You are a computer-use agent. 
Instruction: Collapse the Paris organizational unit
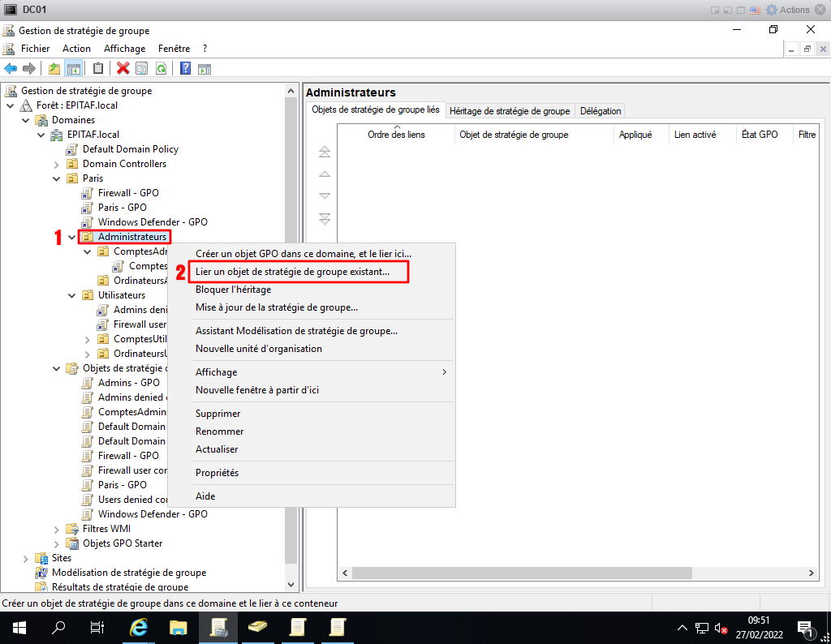tap(57, 178)
